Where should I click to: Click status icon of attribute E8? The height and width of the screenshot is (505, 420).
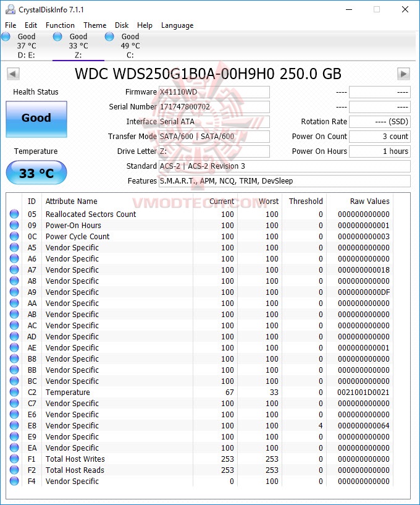tap(14, 425)
